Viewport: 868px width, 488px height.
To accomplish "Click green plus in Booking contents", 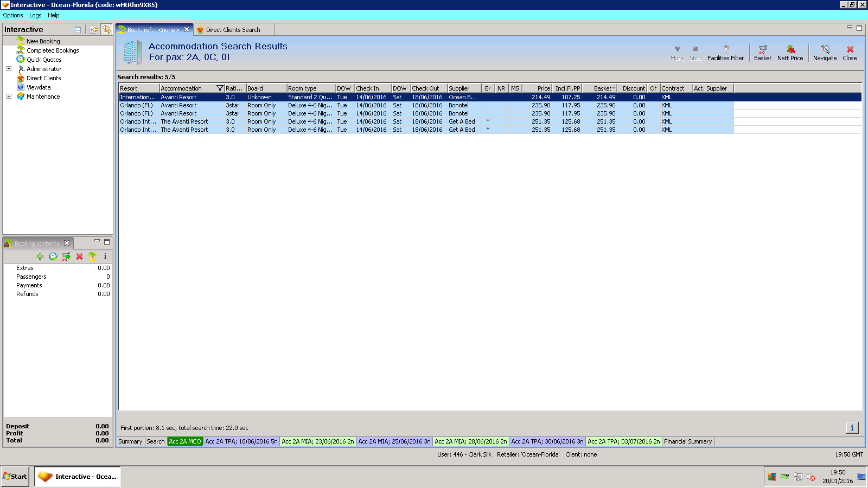I will 40,256.
